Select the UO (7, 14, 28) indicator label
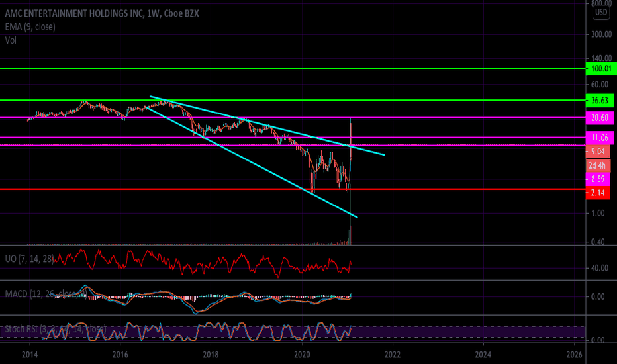The height and width of the screenshot is (364, 617). pos(29,259)
